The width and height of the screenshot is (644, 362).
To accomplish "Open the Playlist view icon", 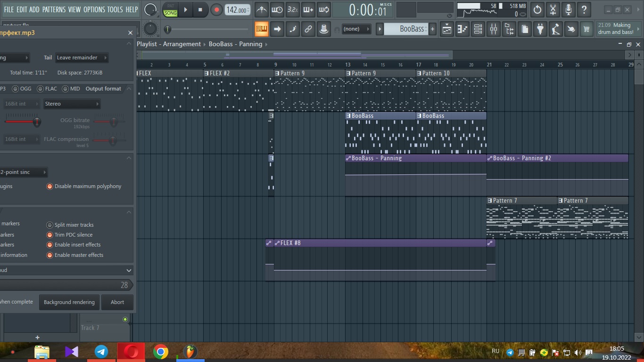I will [447, 29].
